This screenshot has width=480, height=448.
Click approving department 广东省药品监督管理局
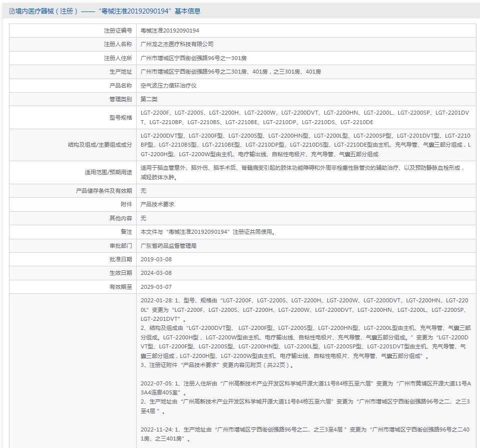click(168, 246)
